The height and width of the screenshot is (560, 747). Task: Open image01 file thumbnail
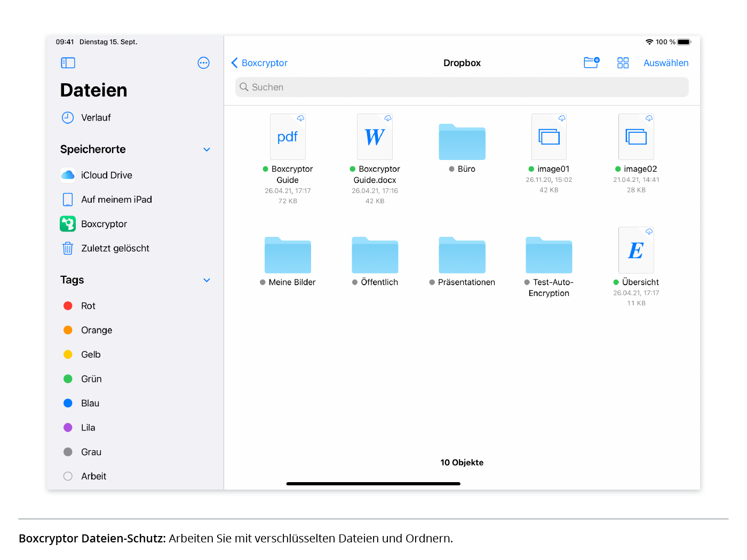(549, 137)
